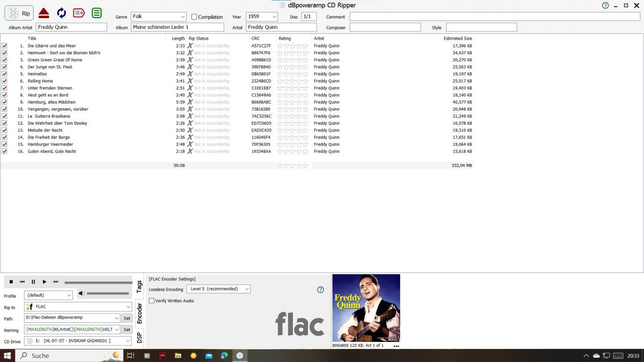This screenshot has height=362, width=644.
Task: Eject the CD with the red eject icon
Action: click(x=44, y=13)
